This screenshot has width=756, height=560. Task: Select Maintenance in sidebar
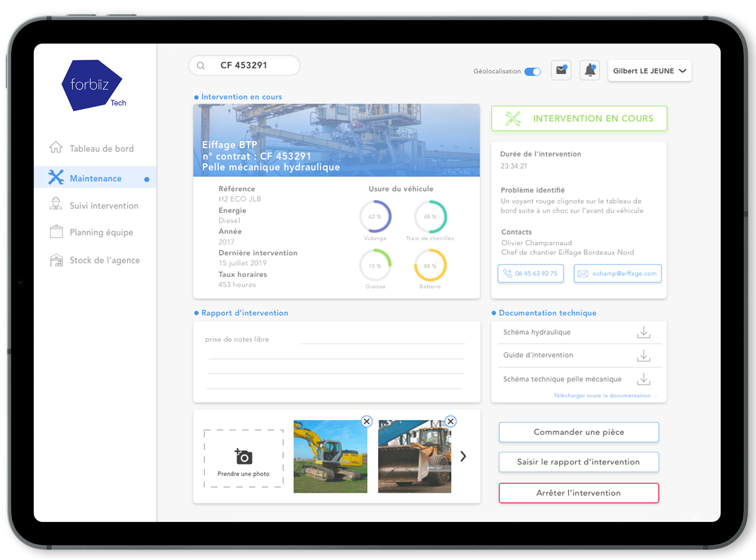coord(95,178)
